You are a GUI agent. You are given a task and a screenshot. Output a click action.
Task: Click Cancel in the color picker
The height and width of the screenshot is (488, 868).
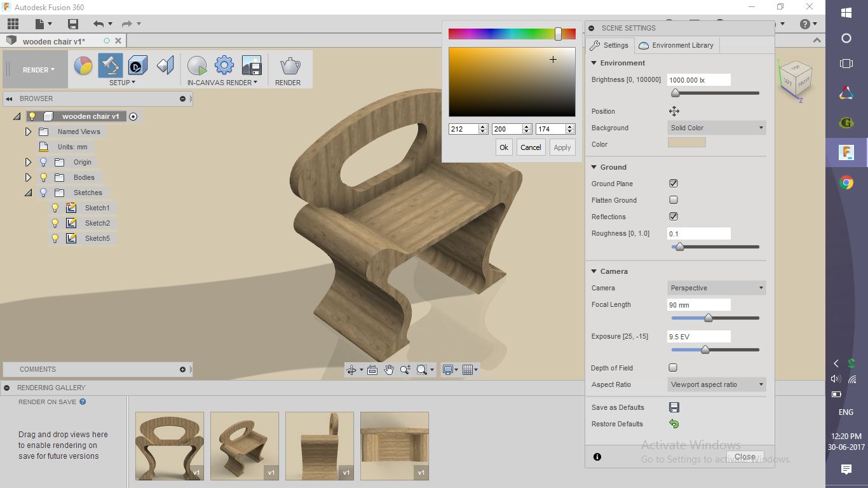click(531, 147)
